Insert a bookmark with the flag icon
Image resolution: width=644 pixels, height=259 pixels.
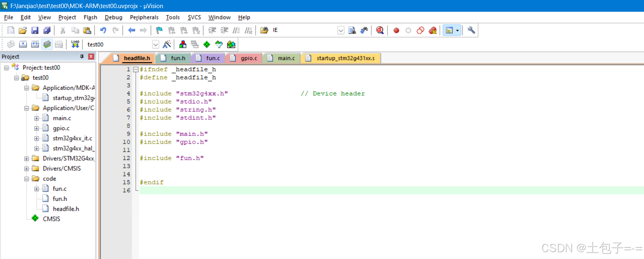(x=159, y=30)
